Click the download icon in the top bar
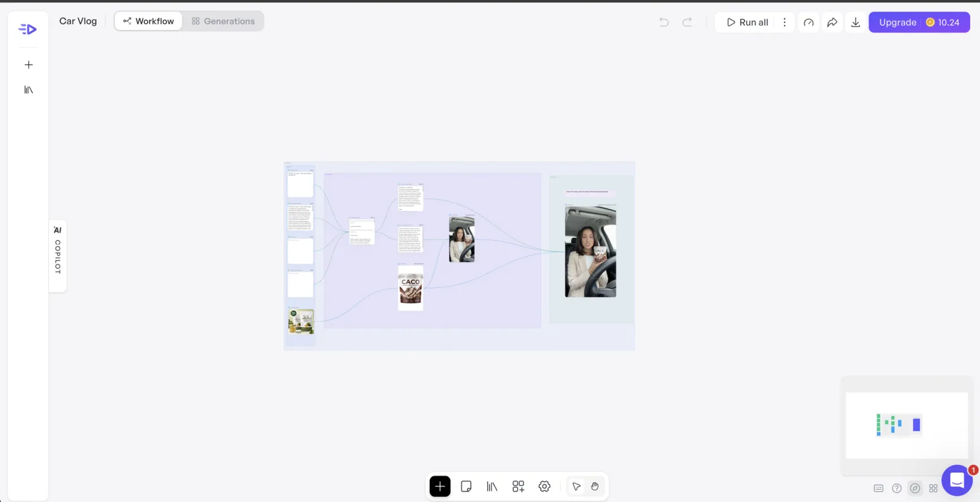The image size is (980, 502). pos(856,23)
